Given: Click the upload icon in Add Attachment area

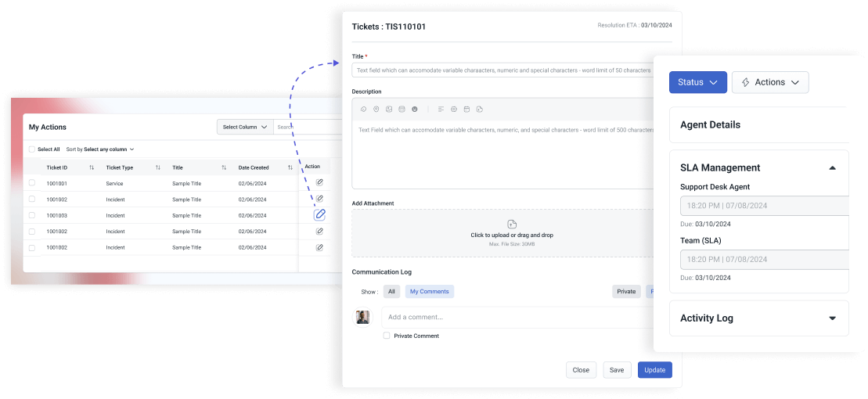Looking at the screenshot, I should click(x=512, y=225).
